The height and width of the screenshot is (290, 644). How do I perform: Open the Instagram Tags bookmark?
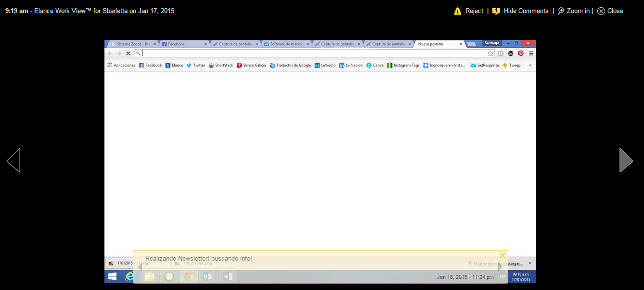[403, 65]
